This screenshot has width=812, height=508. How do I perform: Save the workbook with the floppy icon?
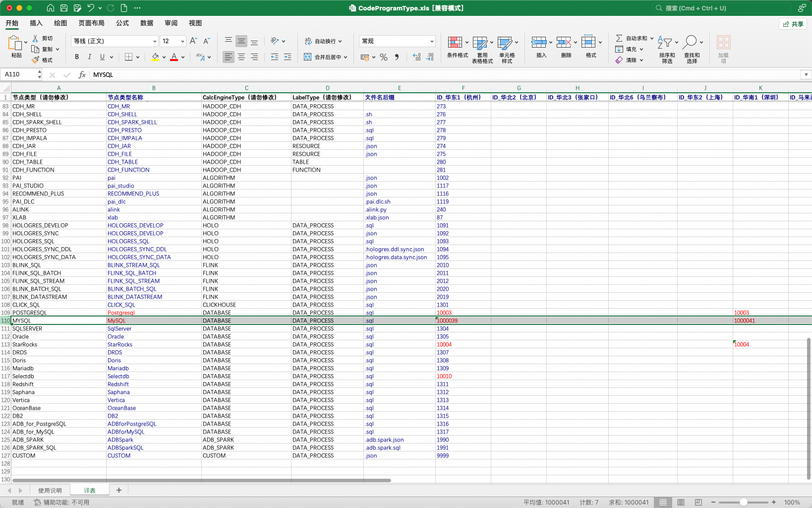point(64,8)
